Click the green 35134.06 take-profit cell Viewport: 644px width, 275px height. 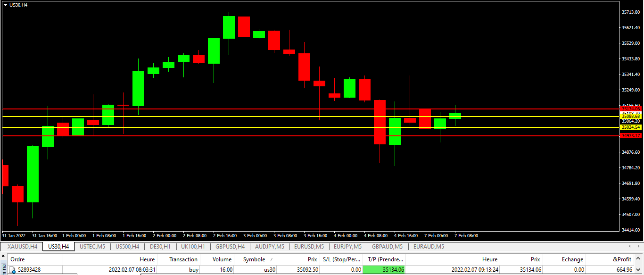(x=384, y=270)
